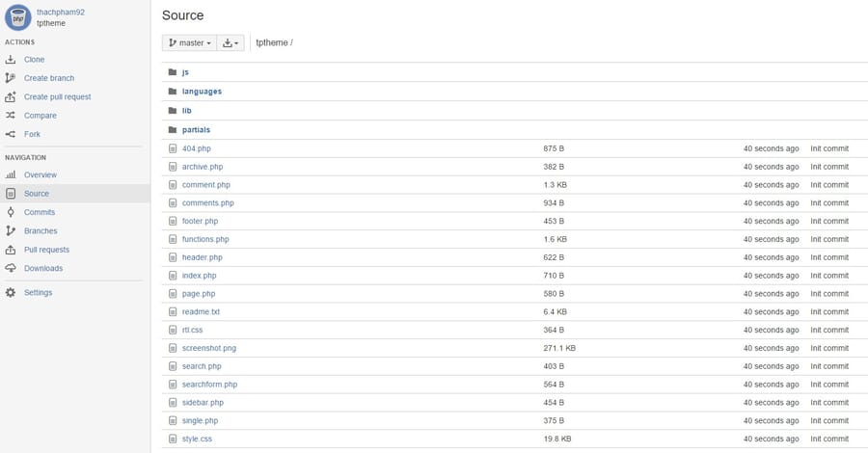This screenshot has height=453, width=868.
Task: Click the Compare shuffle icon
Action: tap(11, 116)
